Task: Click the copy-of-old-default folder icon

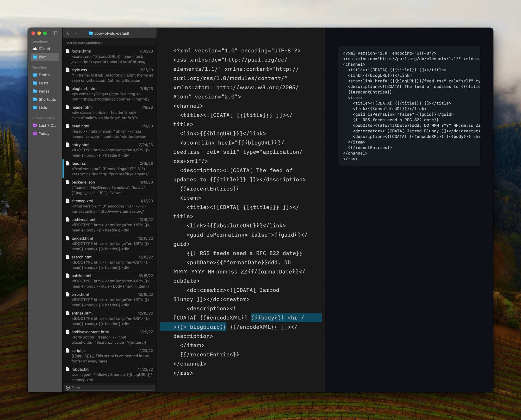Action: pyautogui.click(x=91, y=33)
